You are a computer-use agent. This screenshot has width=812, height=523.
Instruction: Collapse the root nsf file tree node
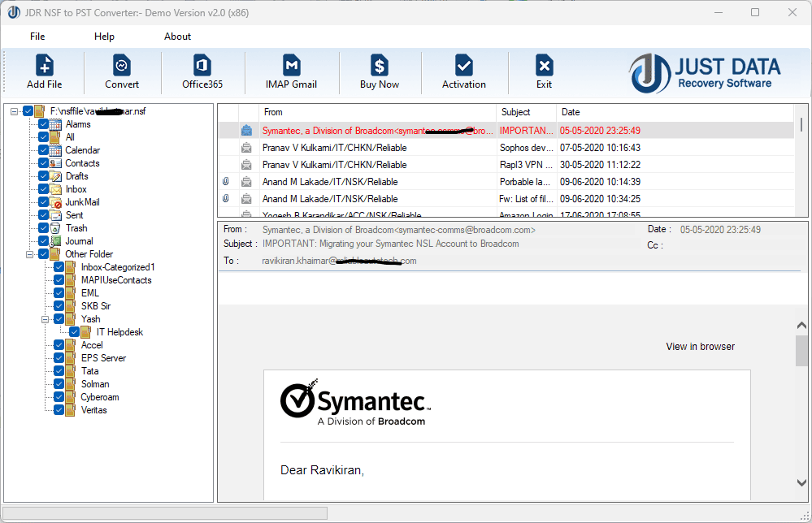[15, 110]
